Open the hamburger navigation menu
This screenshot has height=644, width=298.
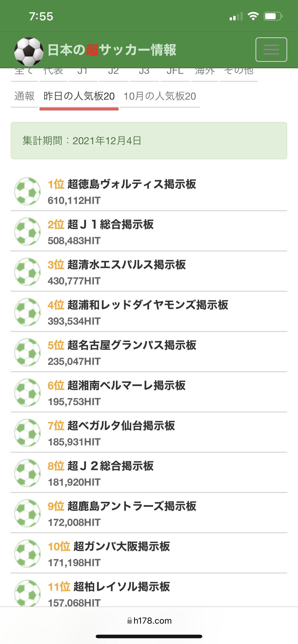coord(271,50)
